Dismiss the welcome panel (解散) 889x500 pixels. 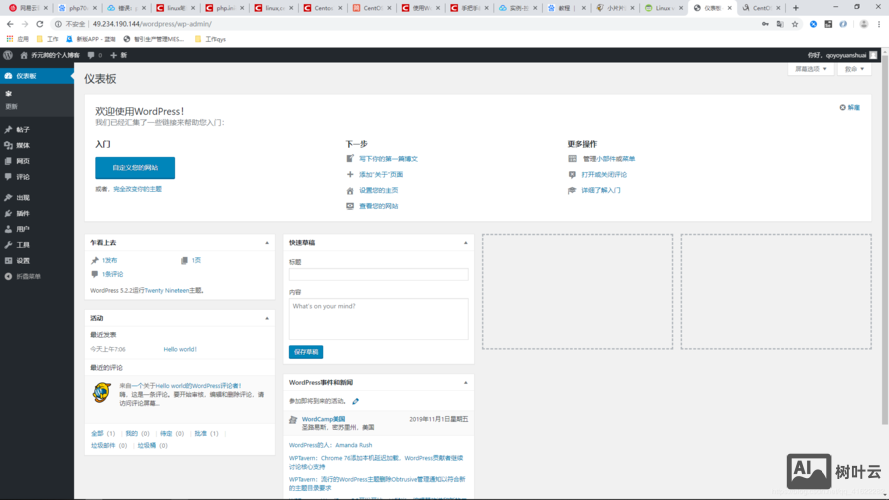click(x=849, y=107)
